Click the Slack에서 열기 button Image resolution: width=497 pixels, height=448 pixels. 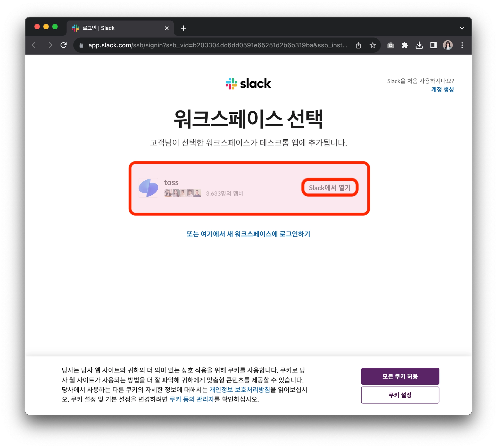[330, 187]
